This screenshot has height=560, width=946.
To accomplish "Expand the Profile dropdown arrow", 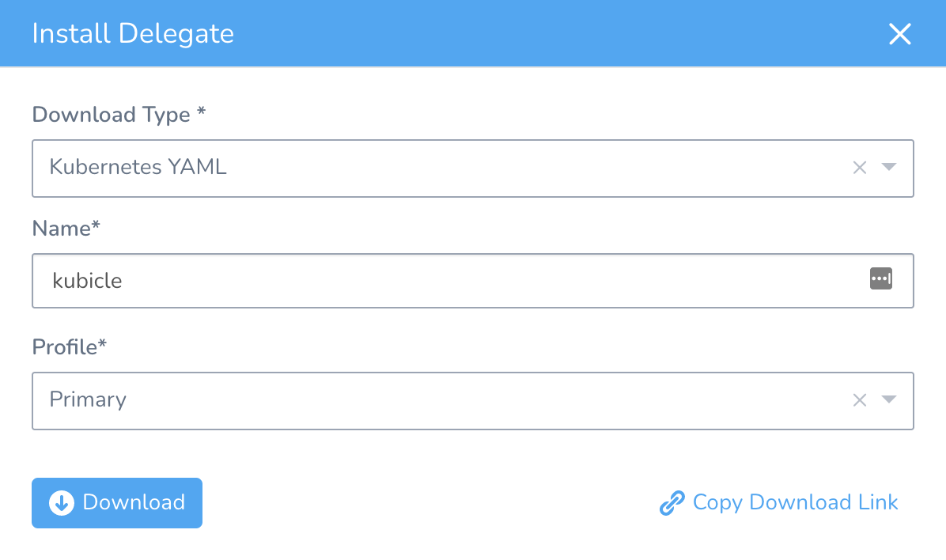I will [x=889, y=399].
